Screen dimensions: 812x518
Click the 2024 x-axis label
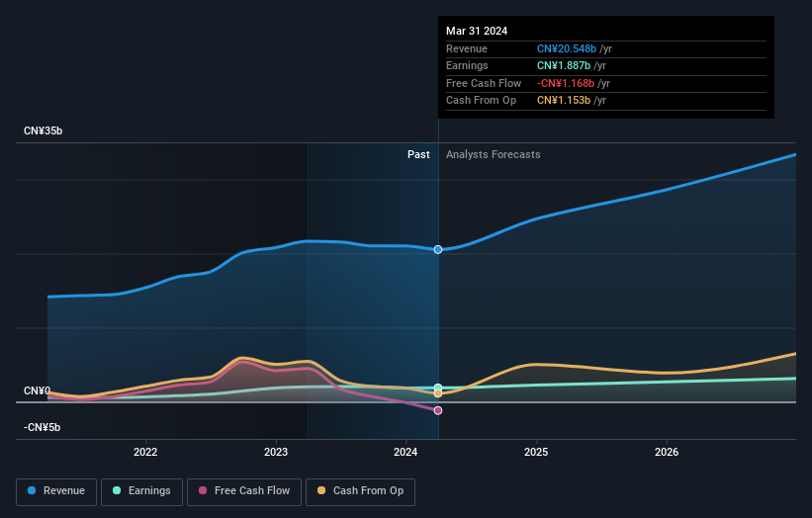pos(406,452)
